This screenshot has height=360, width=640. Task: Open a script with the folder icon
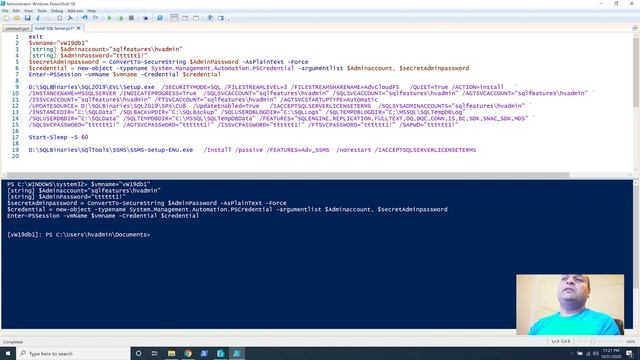[x=17, y=18]
